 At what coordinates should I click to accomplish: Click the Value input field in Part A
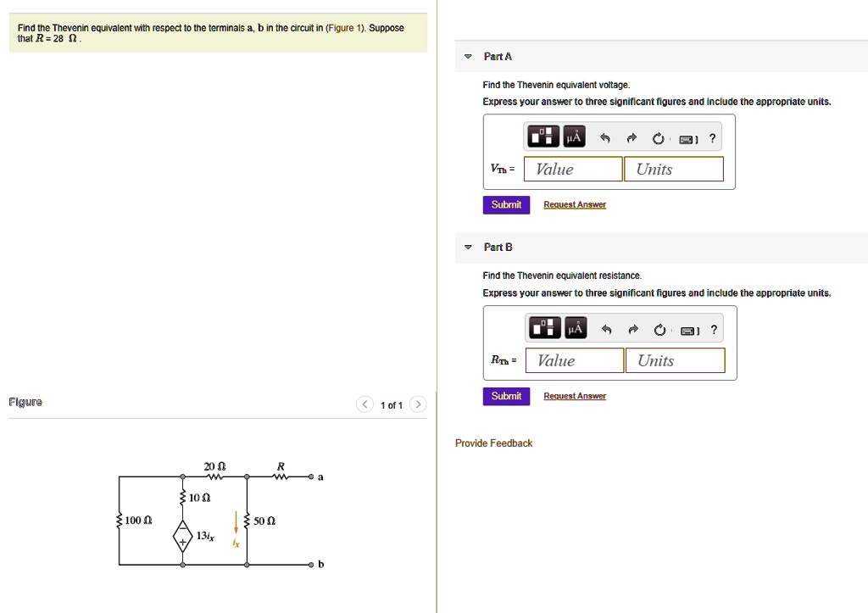click(572, 169)
